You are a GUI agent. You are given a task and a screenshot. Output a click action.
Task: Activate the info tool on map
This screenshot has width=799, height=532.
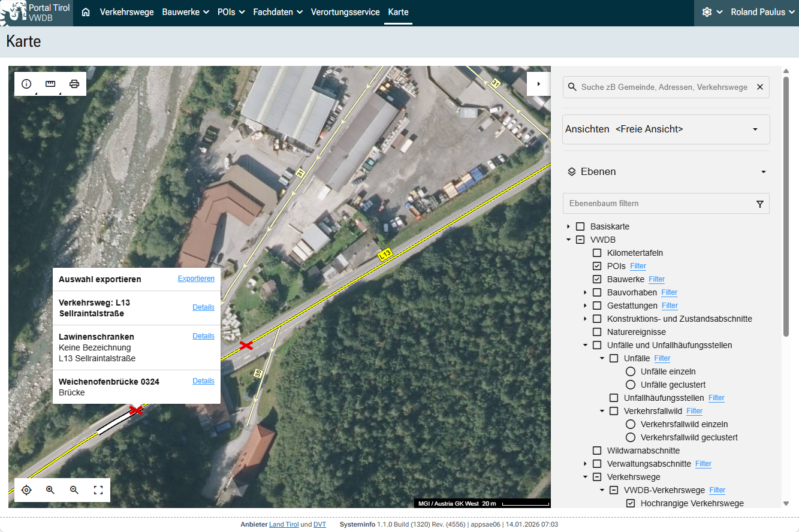(26, 84)
